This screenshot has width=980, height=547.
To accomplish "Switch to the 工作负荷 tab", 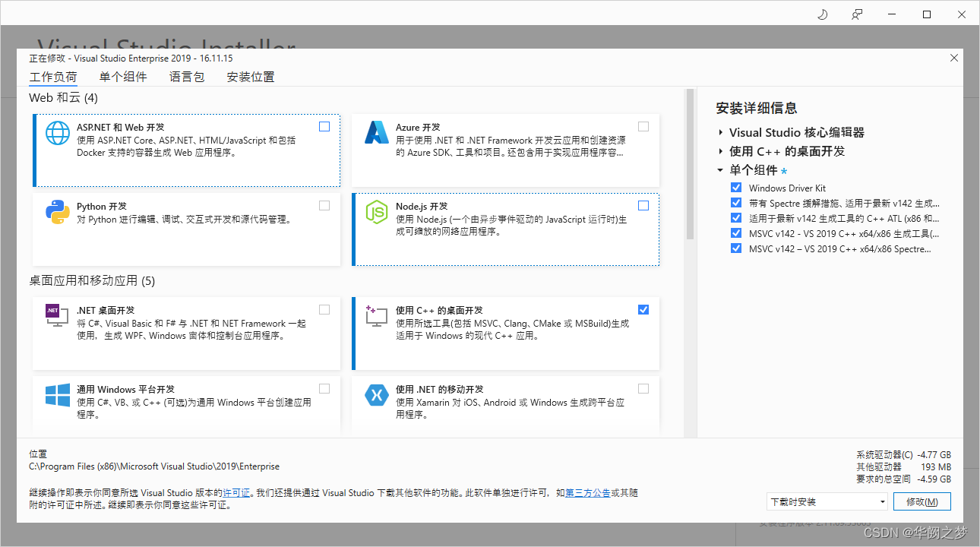I will click(x=53, y=77).
